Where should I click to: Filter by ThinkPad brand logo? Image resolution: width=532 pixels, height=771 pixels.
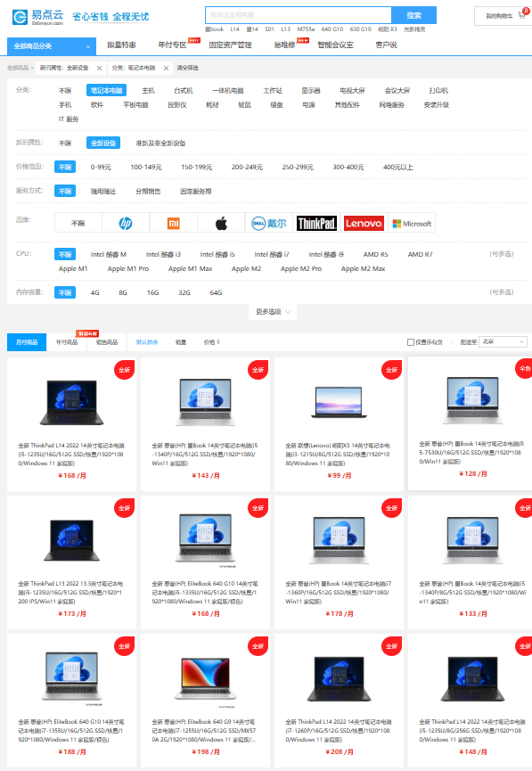coord(316,224)
